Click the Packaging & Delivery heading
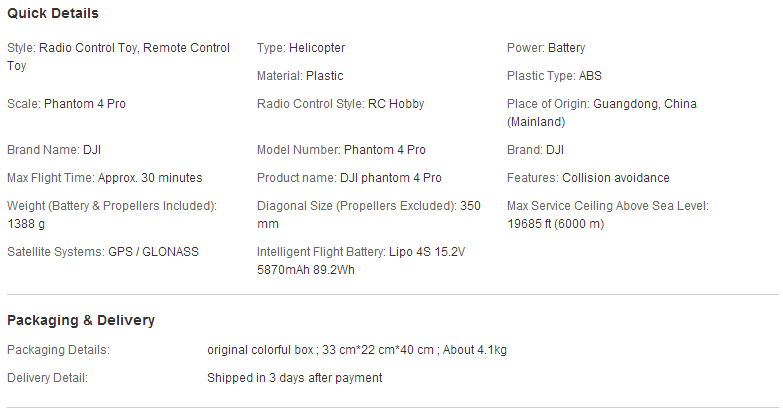Viewport: 783px width, 410px height. click(x=81, y=320)
